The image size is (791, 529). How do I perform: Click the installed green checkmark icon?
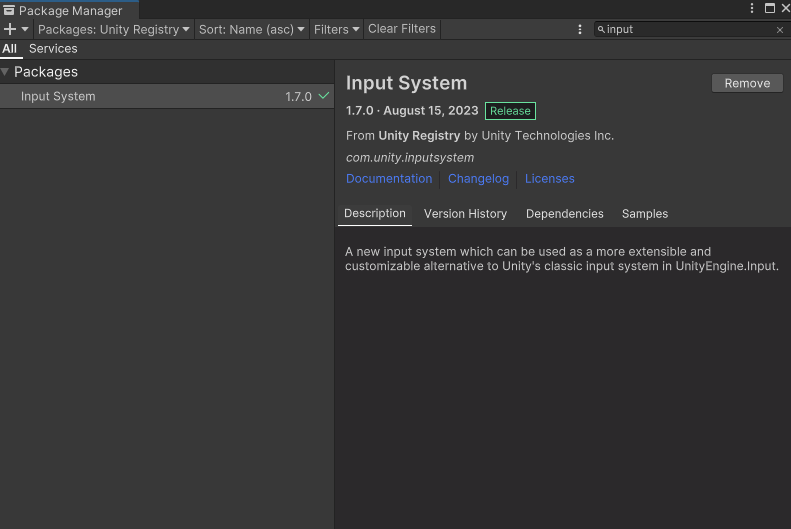[x=323, y=95]
